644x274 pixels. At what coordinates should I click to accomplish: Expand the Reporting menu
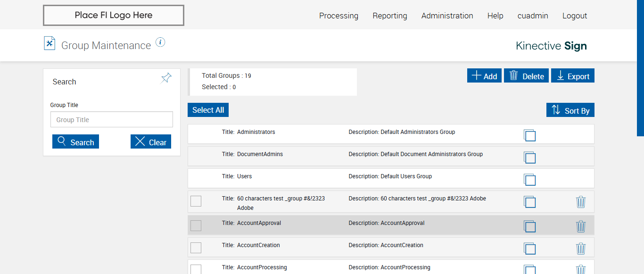389,16
